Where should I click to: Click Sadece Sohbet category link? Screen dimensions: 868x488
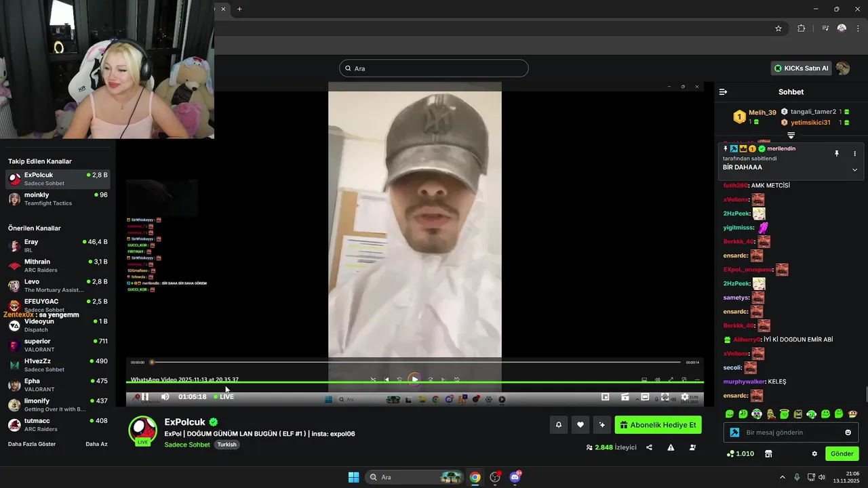[x=187, y=445]
